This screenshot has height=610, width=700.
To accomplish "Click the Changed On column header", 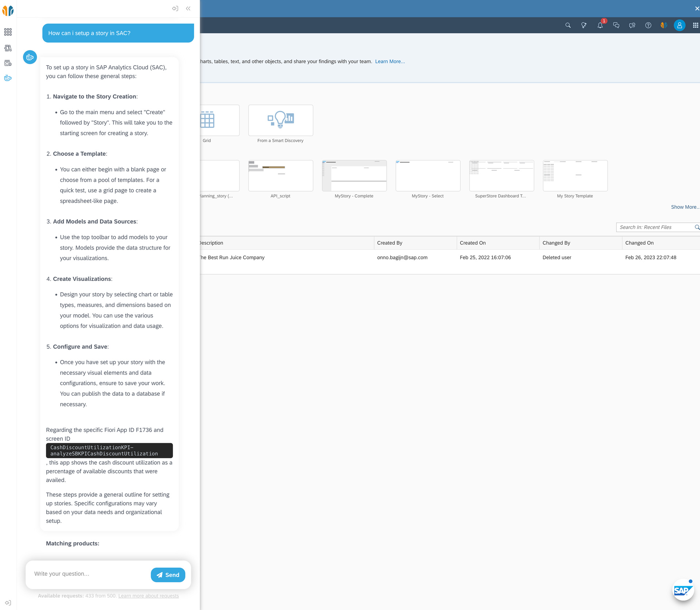I will (639, 243).
